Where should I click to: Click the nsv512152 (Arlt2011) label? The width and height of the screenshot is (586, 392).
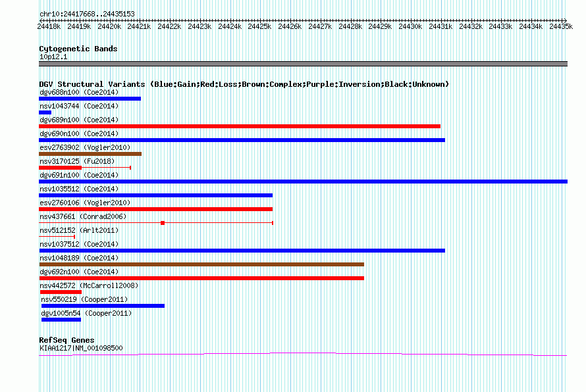[79, 230]
